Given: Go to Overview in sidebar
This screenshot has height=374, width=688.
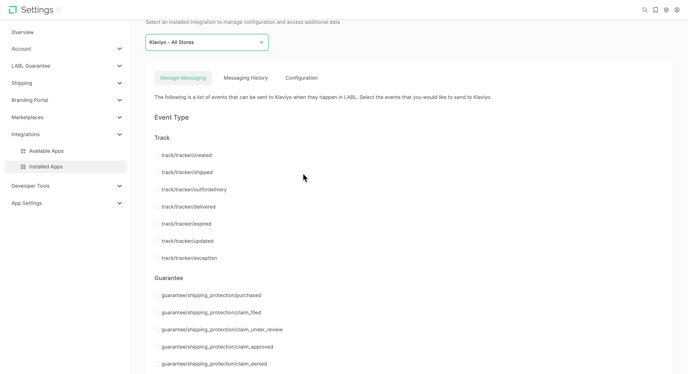Looking at the screenshot, I should pyautogui.click(x=22, y=32).
